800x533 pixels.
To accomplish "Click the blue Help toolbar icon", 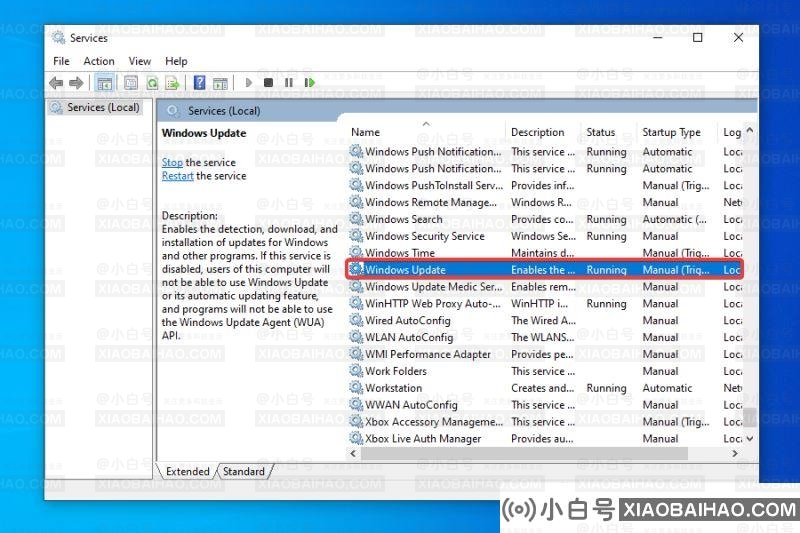I will tap(199, 83).
